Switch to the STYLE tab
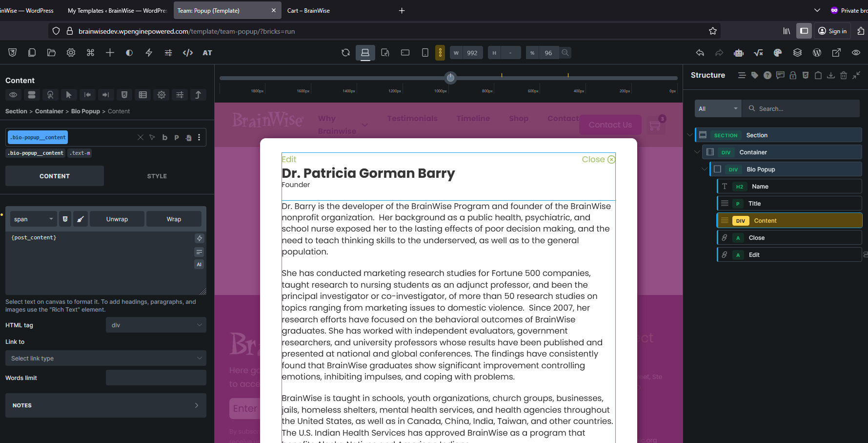The height and width of the screenshot is (443, 868). (157, 176)
